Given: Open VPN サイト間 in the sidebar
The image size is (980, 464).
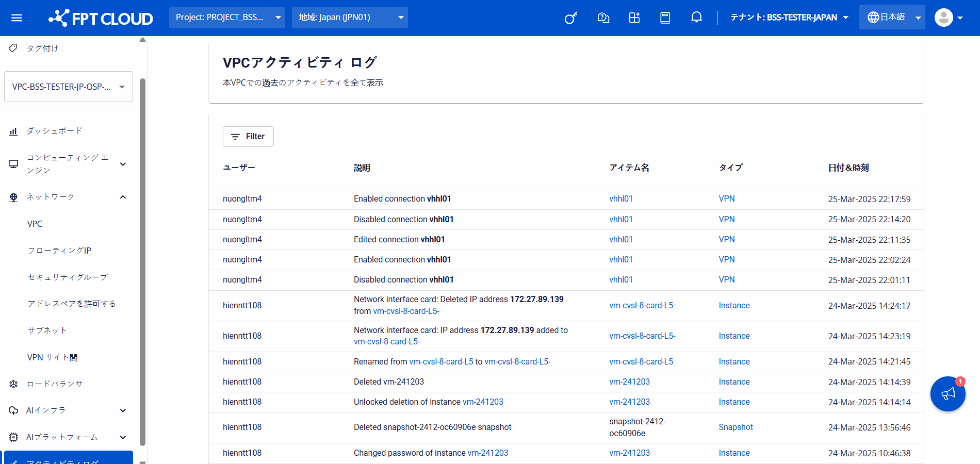Looking at the screenshot, I should coord(53,357).
